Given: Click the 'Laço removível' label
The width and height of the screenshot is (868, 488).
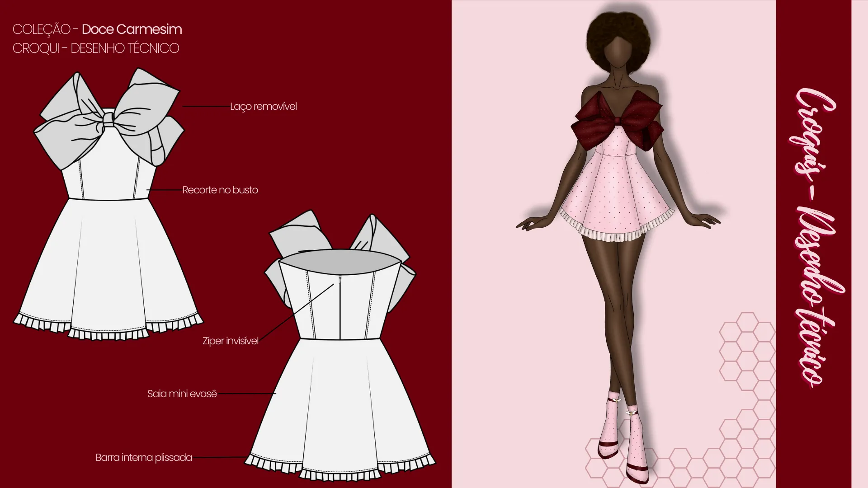Looking at the screenshot, I should click(x=263, y=107).
